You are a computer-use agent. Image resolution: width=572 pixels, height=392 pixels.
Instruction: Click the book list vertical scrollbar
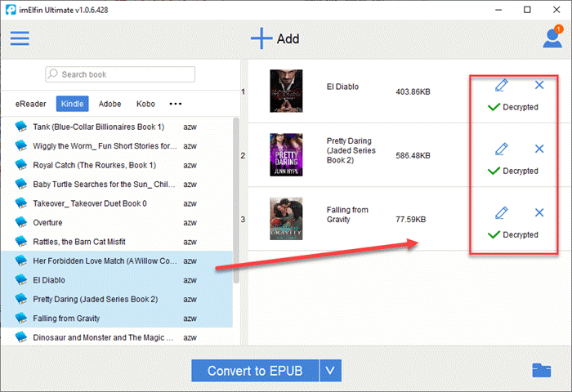coord(236,200)
